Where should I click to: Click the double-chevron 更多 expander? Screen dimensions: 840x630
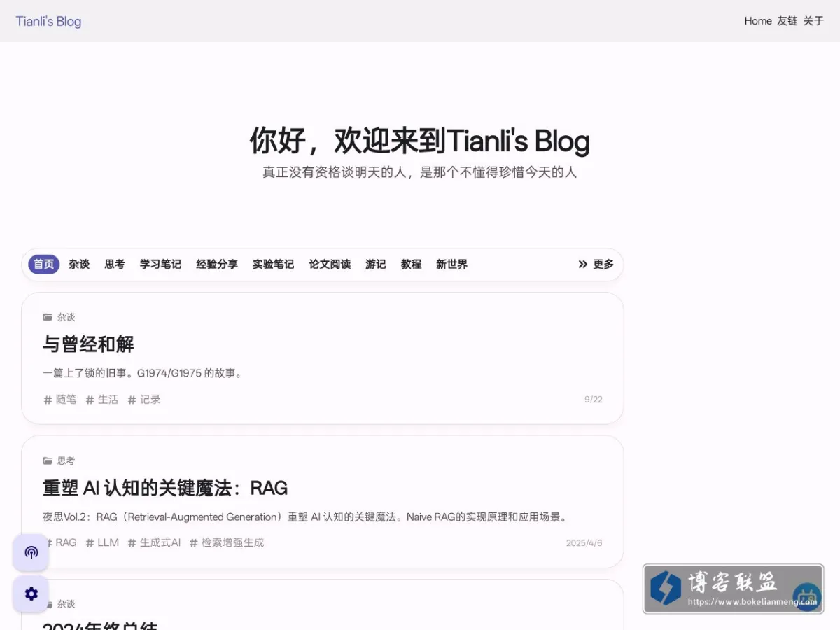click(x=596, y=264)
